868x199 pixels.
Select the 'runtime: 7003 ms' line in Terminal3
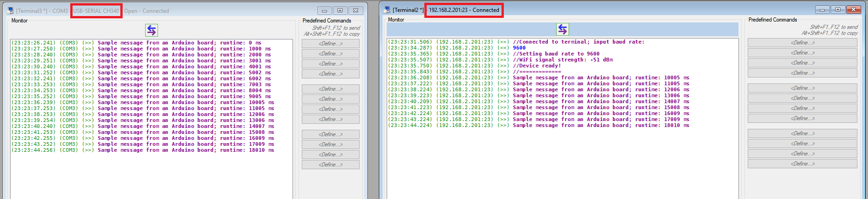[x=141, y=84]
